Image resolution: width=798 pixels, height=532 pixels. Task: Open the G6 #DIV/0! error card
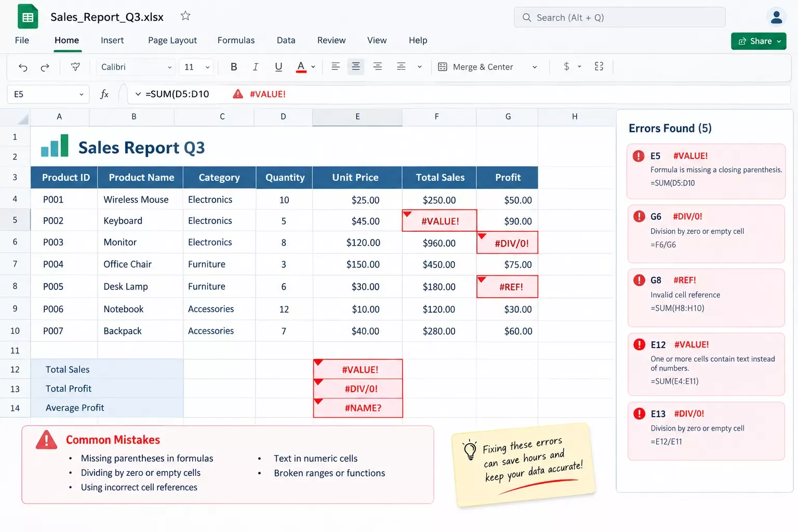(x=706, y=234)
